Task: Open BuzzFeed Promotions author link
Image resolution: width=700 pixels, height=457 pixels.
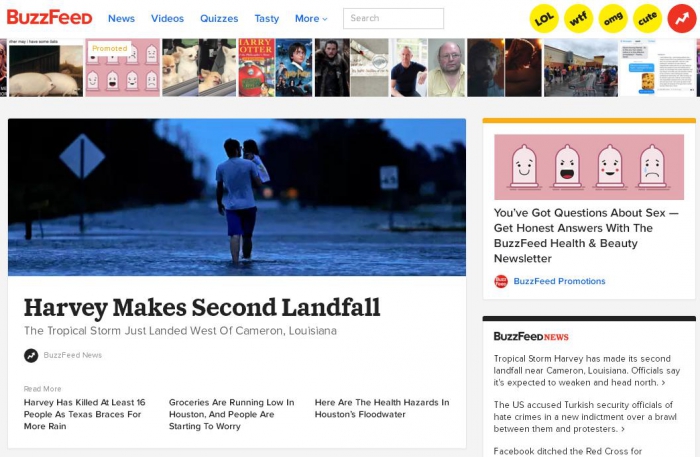Action: coord(559,281)
